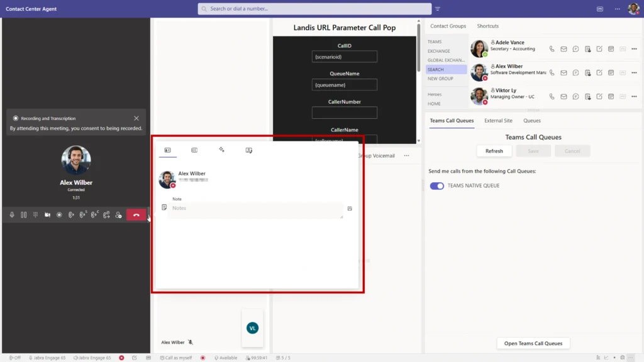
Task: Toggle call recording in call controls
Action: [59, 215]
